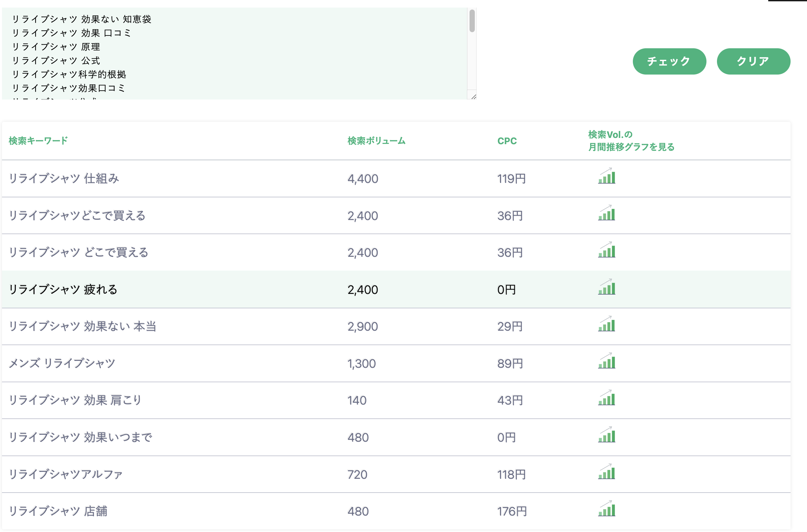
Task: Select the リライブシャツ 店舗 keyword text
Action: (58, 511)
